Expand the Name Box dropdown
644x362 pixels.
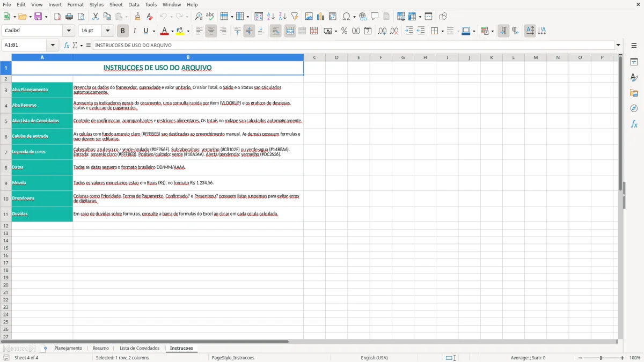[x=53, y=45]
